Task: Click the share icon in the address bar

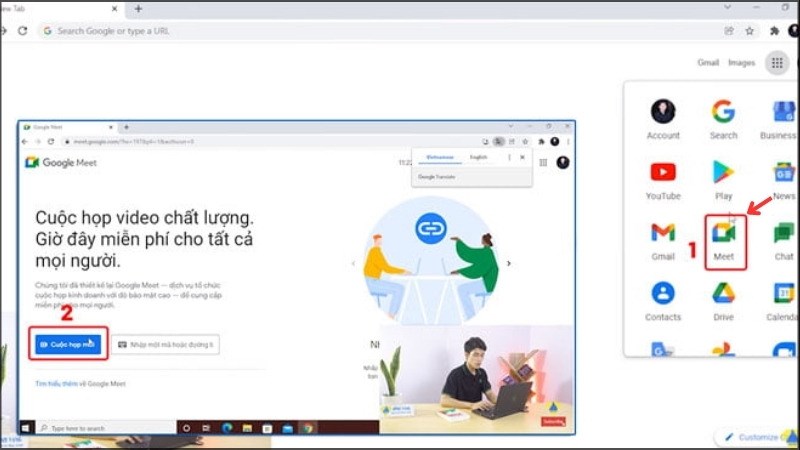Action: pyautogui.click(x=729, y=31)
